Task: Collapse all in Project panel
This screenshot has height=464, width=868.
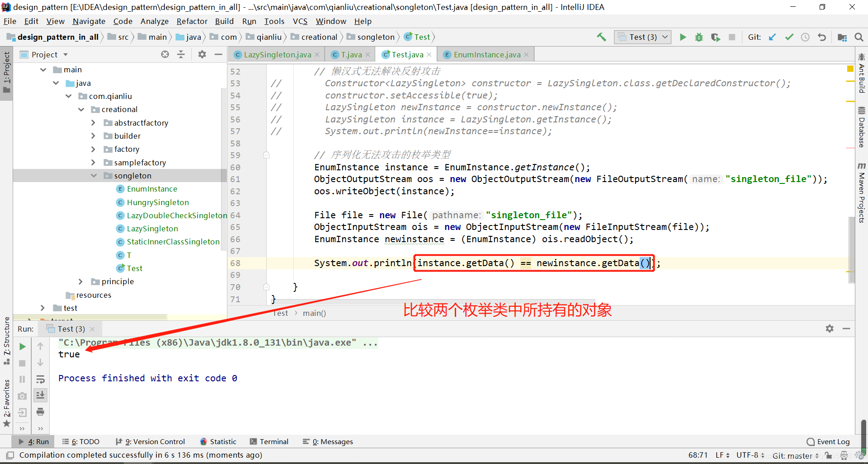Action: pos(181,54)
